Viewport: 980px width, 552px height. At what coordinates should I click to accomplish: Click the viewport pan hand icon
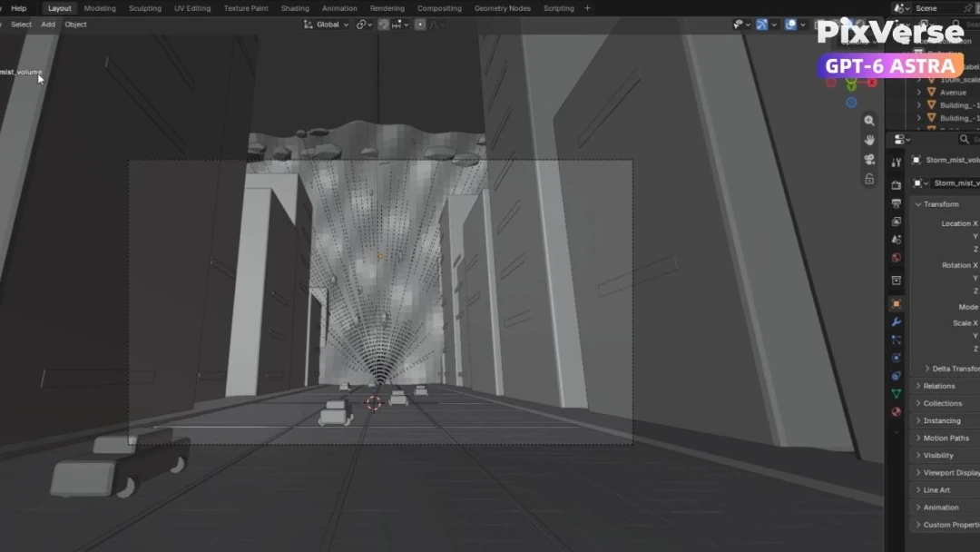(869, 140)
